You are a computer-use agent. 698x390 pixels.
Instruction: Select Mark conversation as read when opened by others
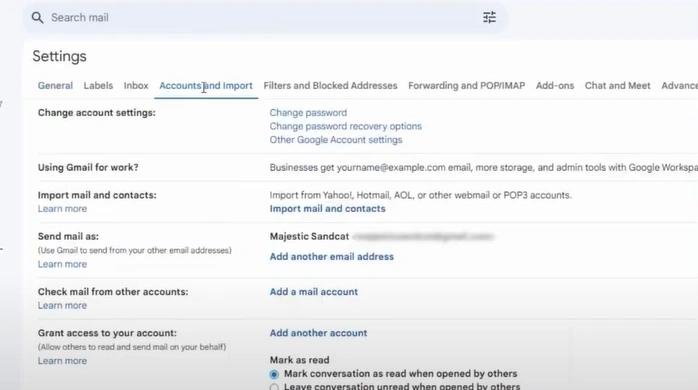pos(274,374)
